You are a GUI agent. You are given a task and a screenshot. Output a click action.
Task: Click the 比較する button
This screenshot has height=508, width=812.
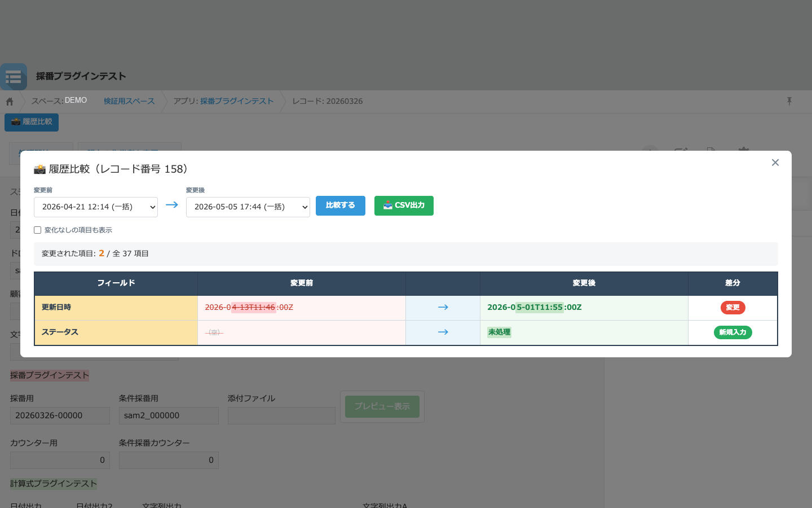point(341,205)
